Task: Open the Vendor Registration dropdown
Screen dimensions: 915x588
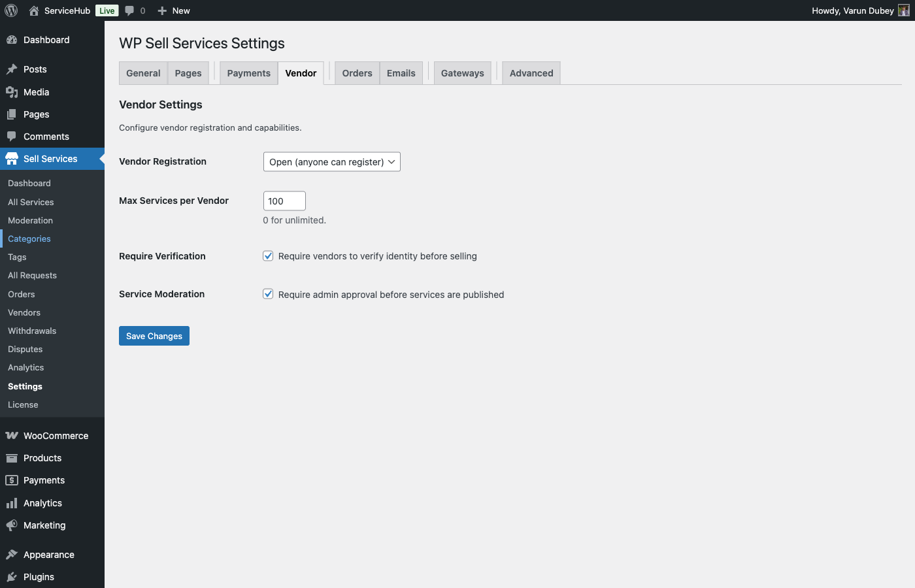Action: [x=331, y=161]
